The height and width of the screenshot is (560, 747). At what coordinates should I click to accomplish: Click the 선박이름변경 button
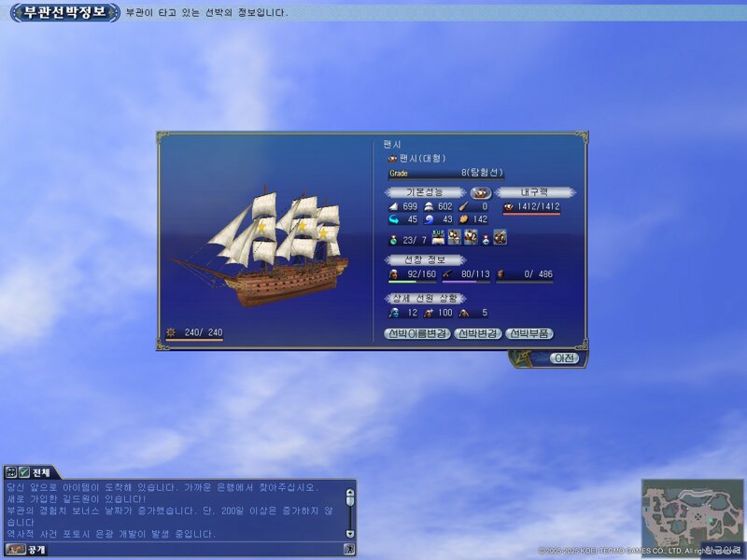(x=417, y=334)
